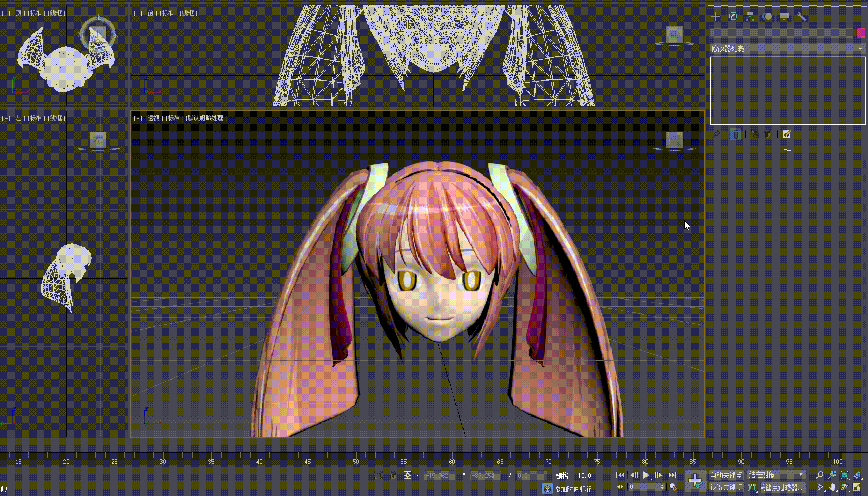The height and width of the screenshot is (496, 868).
Task: Open the 选定对象 key filter dropdown
Action: click(776, 475)
